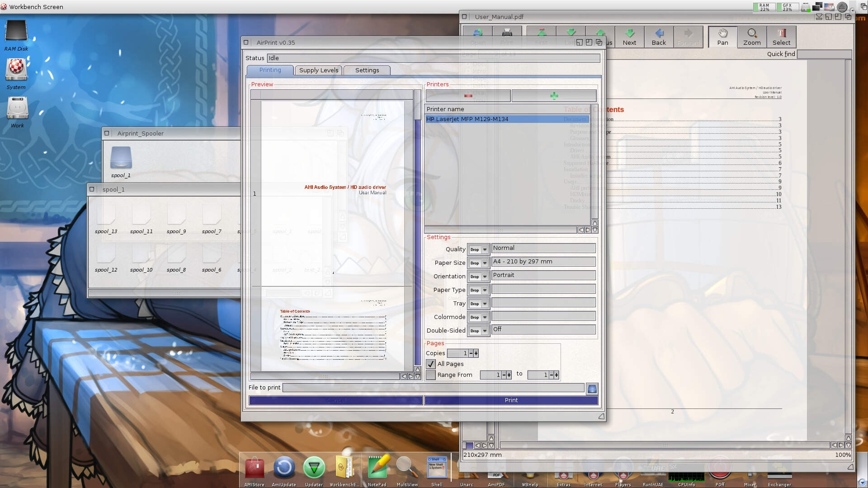Click the Print button
868x488 pixels.
click(x=511, y=400)
